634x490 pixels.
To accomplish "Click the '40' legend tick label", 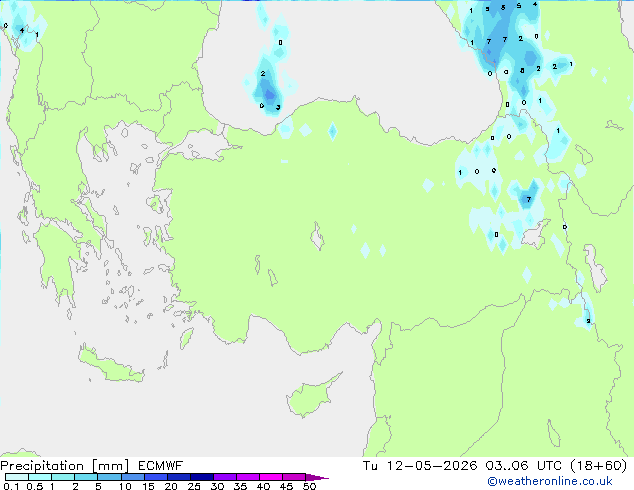I will 263,486.
